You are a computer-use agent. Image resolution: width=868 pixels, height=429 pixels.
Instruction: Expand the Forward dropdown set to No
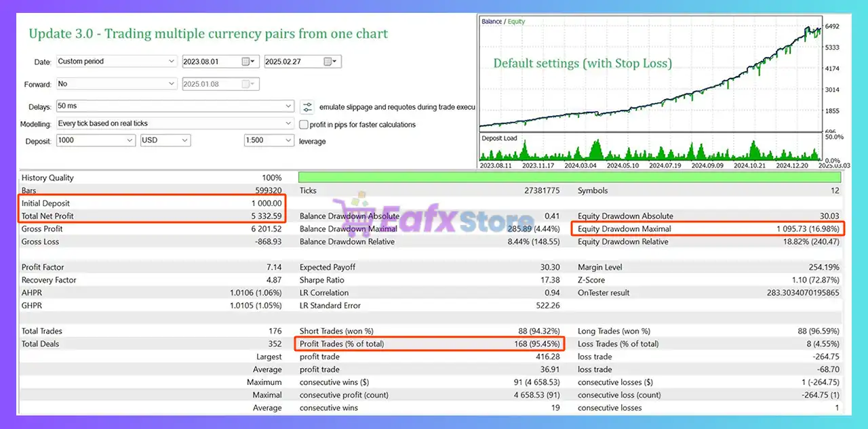[115, 84]
